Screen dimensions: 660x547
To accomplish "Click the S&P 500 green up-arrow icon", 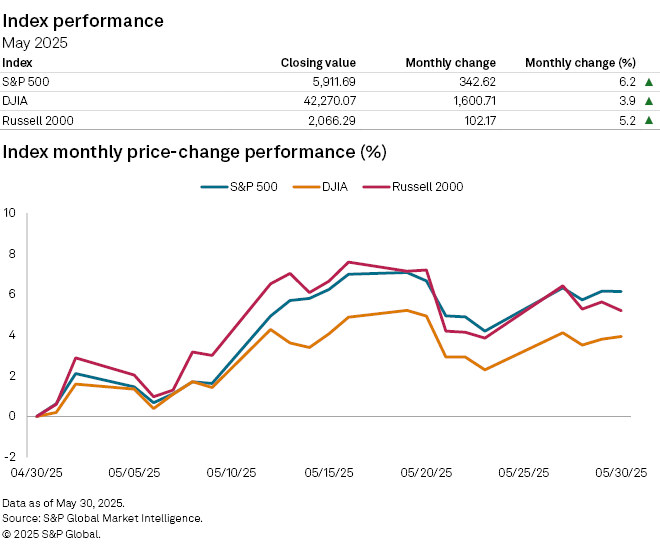I will click(648, 82).
